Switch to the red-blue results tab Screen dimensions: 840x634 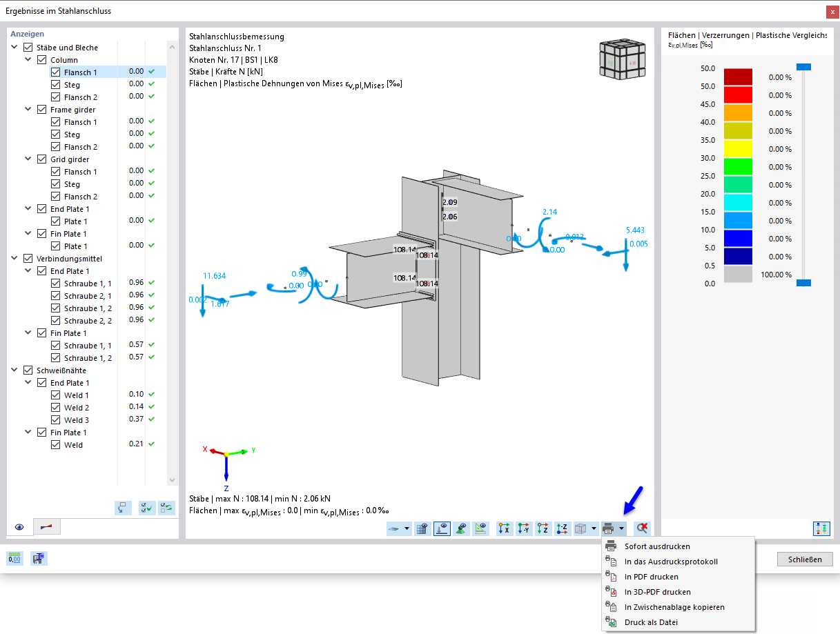pyautogui.click(x=48, y=526)
